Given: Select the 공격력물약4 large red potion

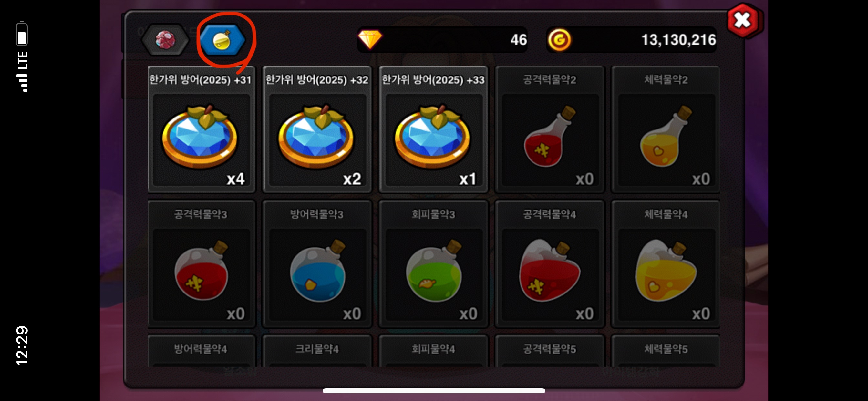Looking at the screenshot, I should coord(550,264).
